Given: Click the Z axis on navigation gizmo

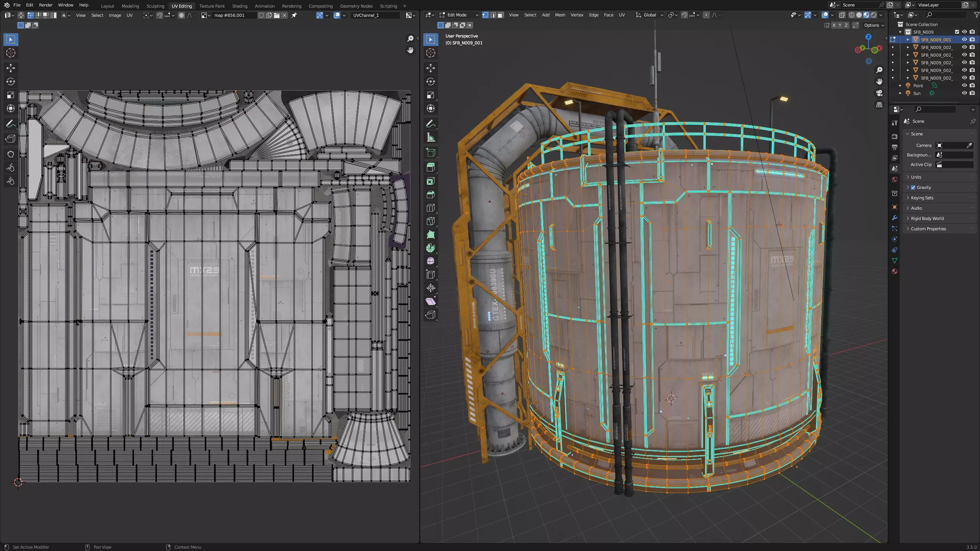Looking at the screenshot, I should point(869,37).
